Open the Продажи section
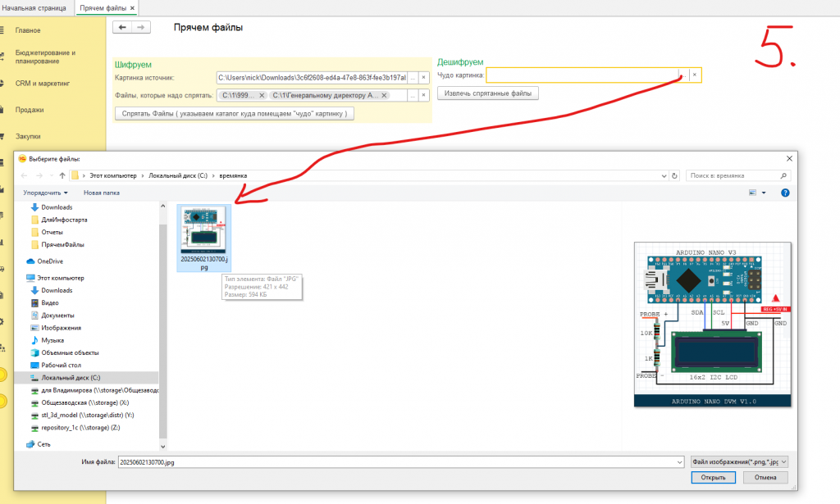Image resolution: width=840 pixels, height=504 pixels. click(30, 110)
